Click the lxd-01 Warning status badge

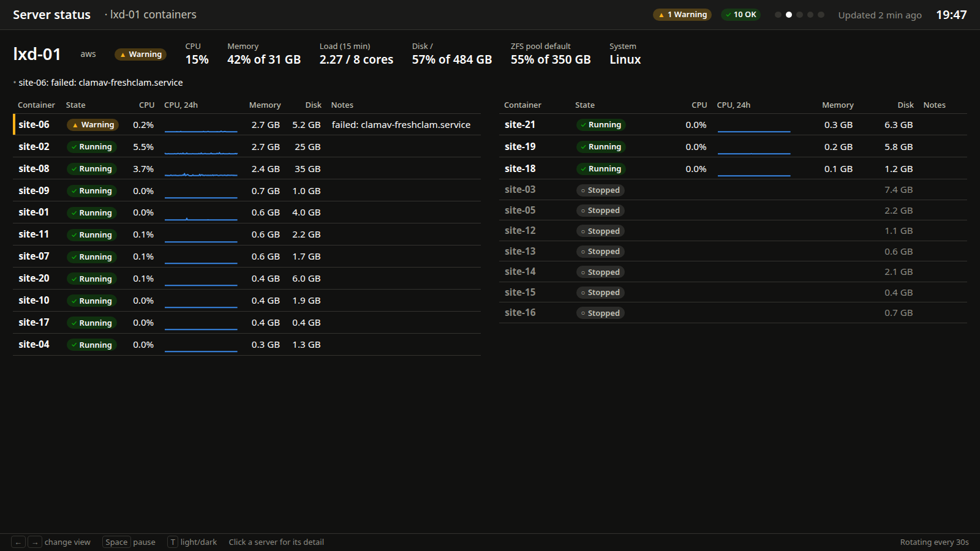pyautogui.click(x=140, y=54)
